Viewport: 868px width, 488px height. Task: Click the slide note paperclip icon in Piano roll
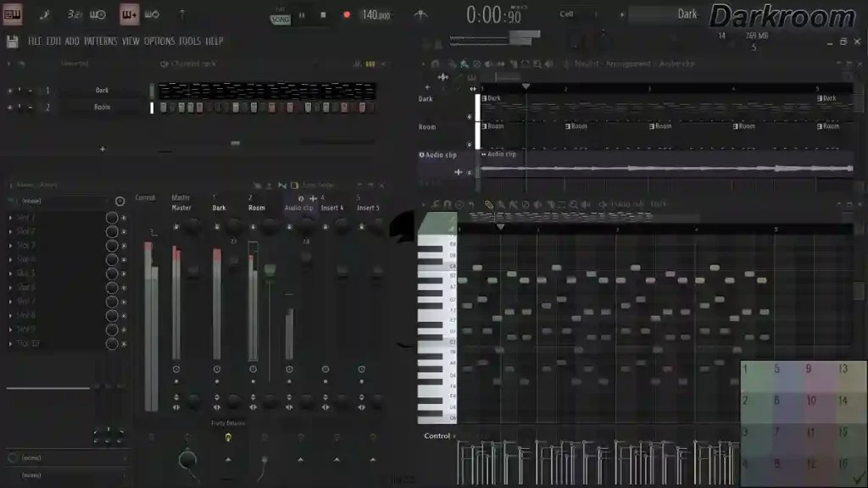488,204
